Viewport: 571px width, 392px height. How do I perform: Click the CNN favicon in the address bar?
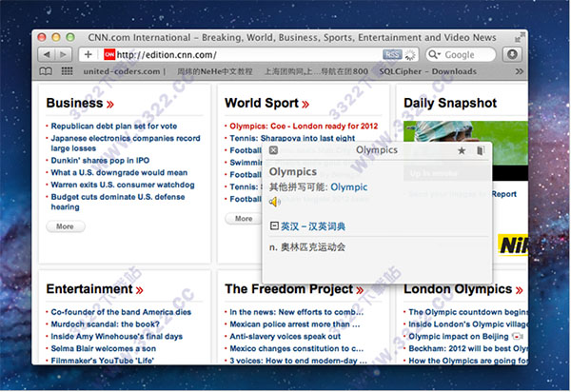(x=109, y=54)
